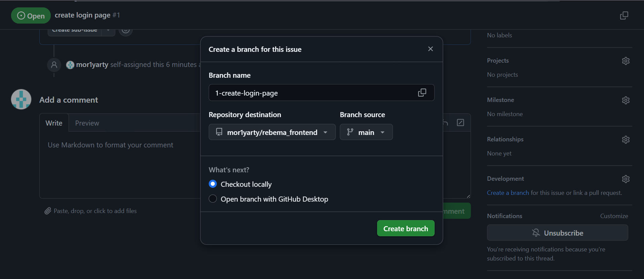Open the Relationships gear settings
This screenshot has width=644, height=279.
click(626, 140)
